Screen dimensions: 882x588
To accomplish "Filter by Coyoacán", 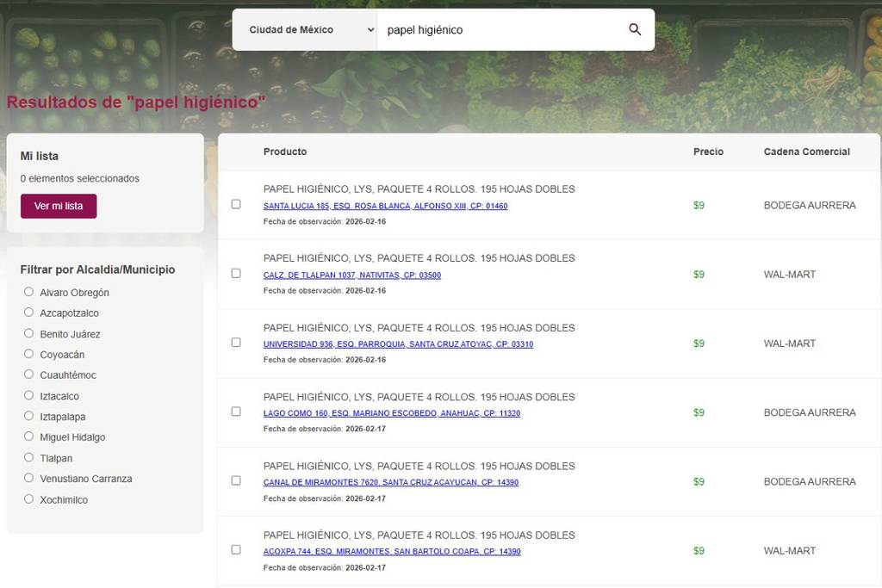I will click(29, 354).
